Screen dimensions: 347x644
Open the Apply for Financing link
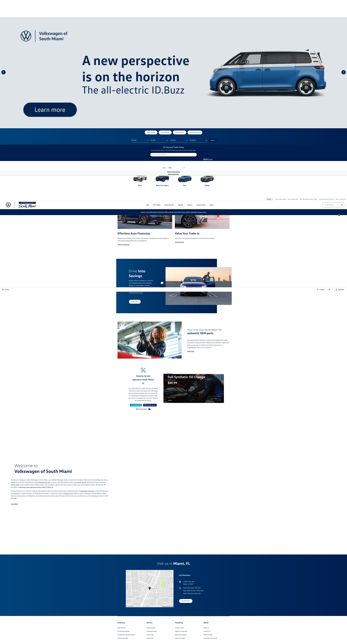point(123,245)
